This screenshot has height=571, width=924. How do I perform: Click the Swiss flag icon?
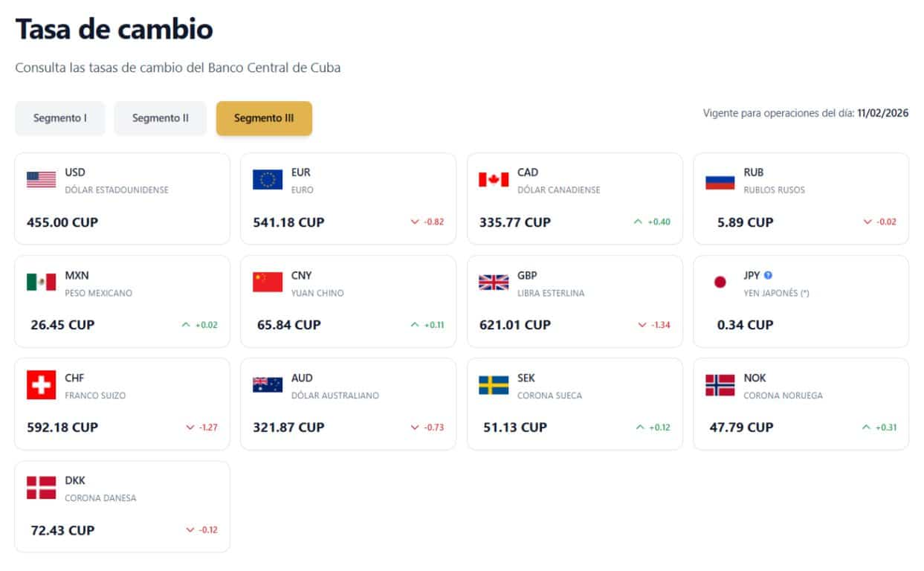42,385
